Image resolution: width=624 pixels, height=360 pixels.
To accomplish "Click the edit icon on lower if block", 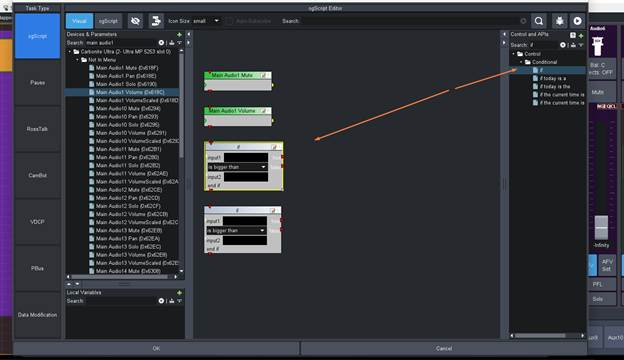I will click(273, 210).
